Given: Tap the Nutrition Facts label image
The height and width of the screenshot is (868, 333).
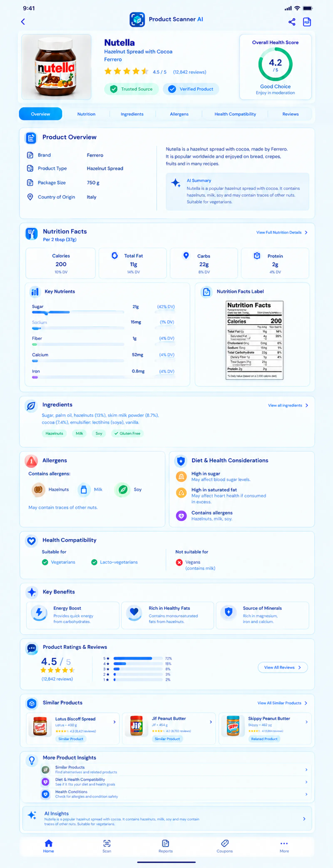Looking at the screenshot, I should pyautogui.click(x=255, y=340).
